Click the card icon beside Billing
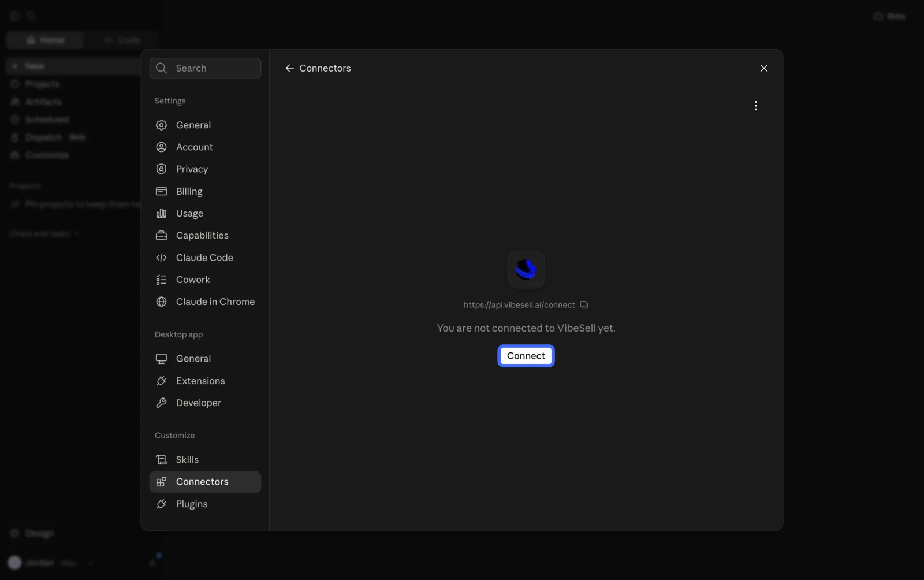This screenshot has height=580, width=924. tap(162, 191)
